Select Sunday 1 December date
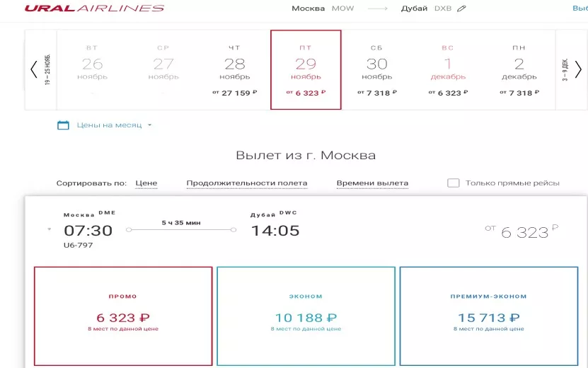 click(x=448, y=69)
